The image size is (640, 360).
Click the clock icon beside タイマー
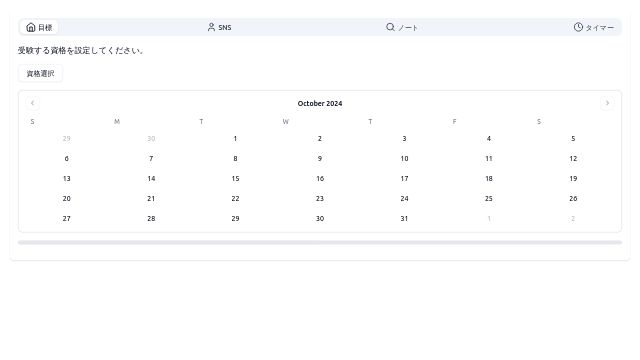[578, 27]
